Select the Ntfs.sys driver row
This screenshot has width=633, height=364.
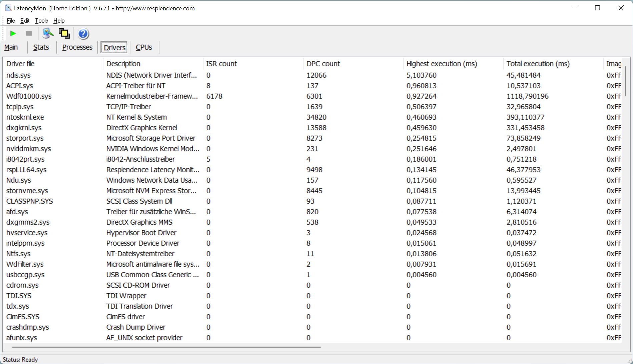coord(313,254)
